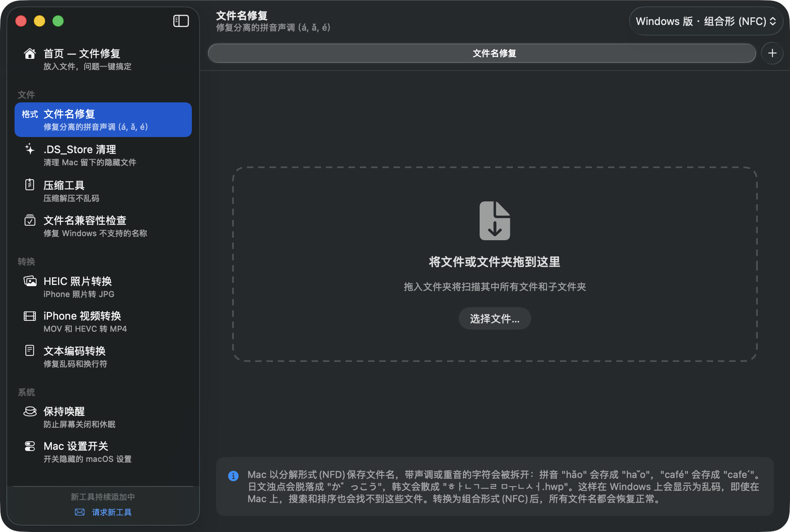Click the switch icon for Mac 设置开关

pos(30,446)
